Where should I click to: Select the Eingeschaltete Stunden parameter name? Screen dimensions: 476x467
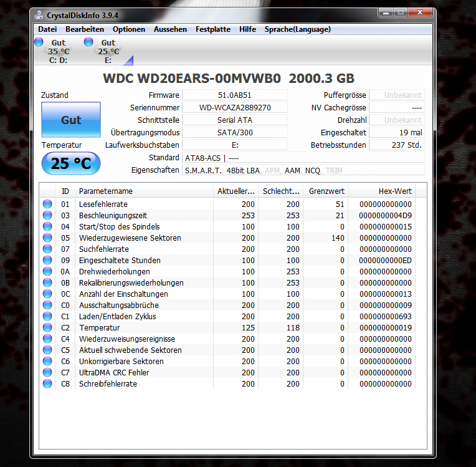pos(120,261)
